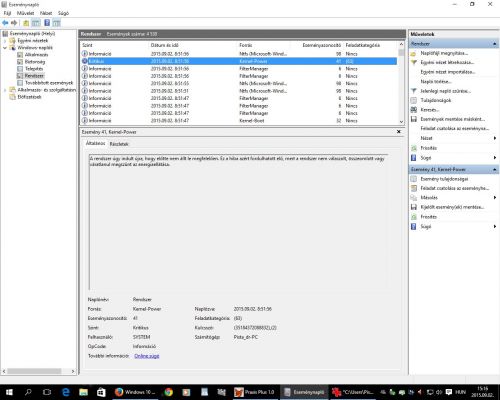The width and height of the screenshot is (500, 400).
Task: Click Egyéni nézet importálása action
Action: tap(448, 72)
